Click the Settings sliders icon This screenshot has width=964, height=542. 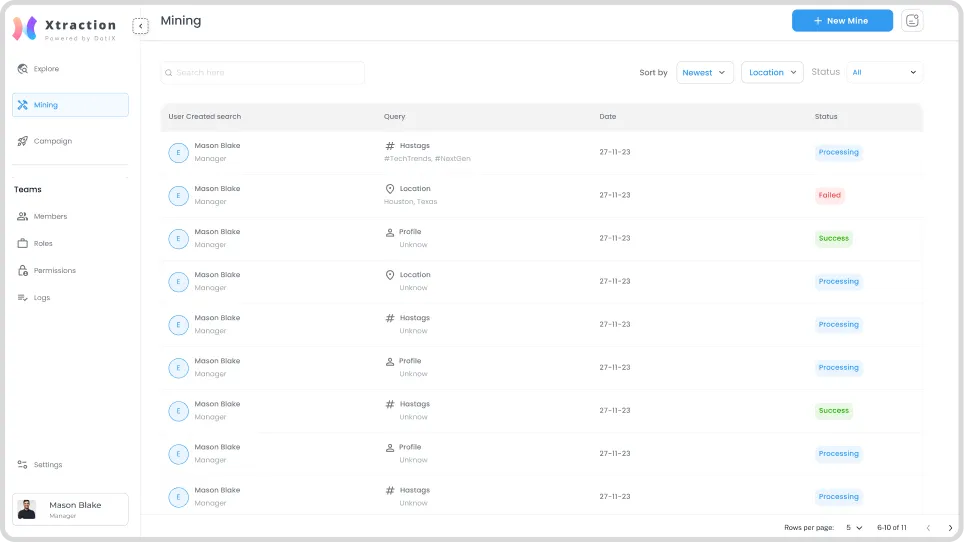[x=23, y=465]
